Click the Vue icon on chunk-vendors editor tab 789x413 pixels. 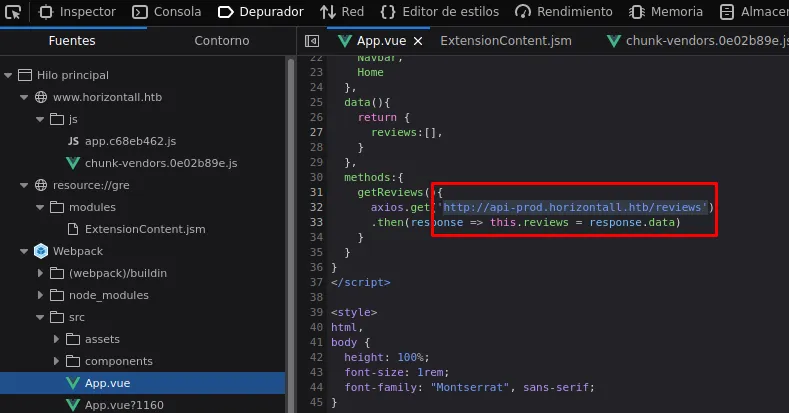click(614, 41)
